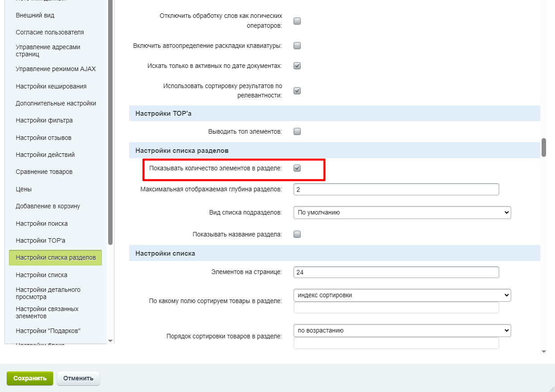Open 'Цены' sidebar section

click(24, 189)
